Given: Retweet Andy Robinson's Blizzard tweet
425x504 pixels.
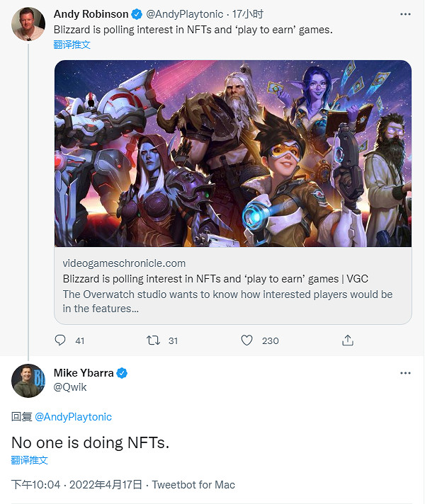Looking at the screenshot, I should (154, 340).
